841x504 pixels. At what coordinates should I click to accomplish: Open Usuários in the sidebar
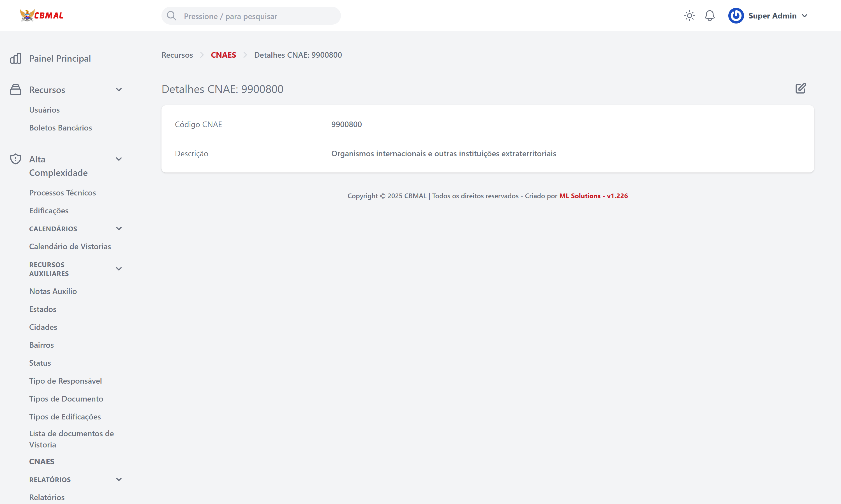[x=44, y=110]
